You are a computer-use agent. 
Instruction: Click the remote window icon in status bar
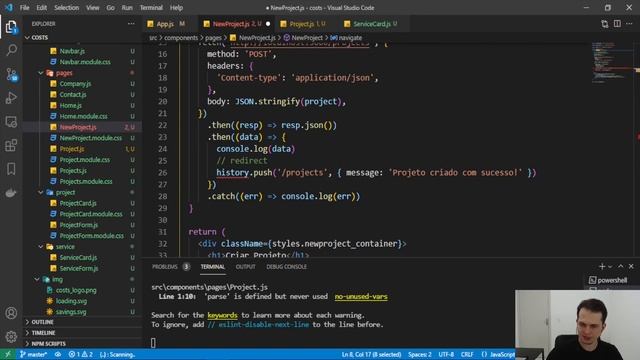click(x=7, y=354)
